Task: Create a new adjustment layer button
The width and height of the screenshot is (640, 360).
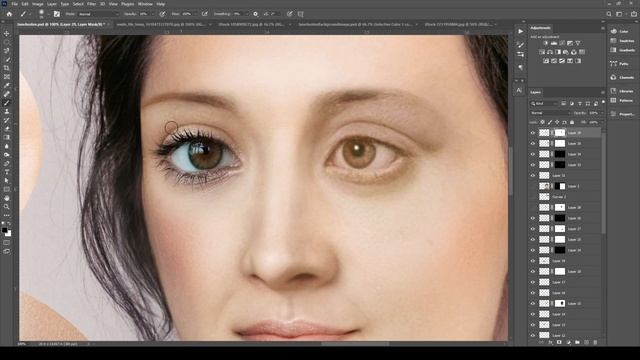Action: 568,342
